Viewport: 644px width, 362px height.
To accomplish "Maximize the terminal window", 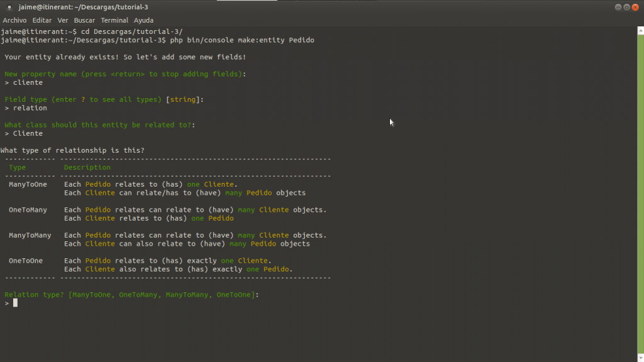I will (x=627, y=7).
